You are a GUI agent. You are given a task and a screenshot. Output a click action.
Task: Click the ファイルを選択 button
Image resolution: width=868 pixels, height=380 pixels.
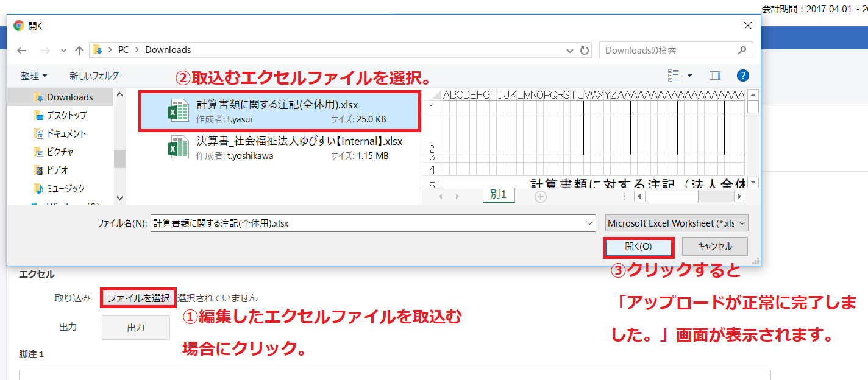(x=138, y=298)
